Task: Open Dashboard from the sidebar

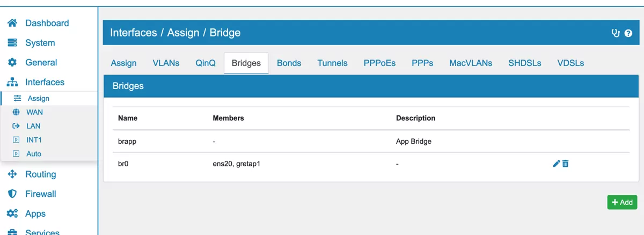Action: pos(47,23)
